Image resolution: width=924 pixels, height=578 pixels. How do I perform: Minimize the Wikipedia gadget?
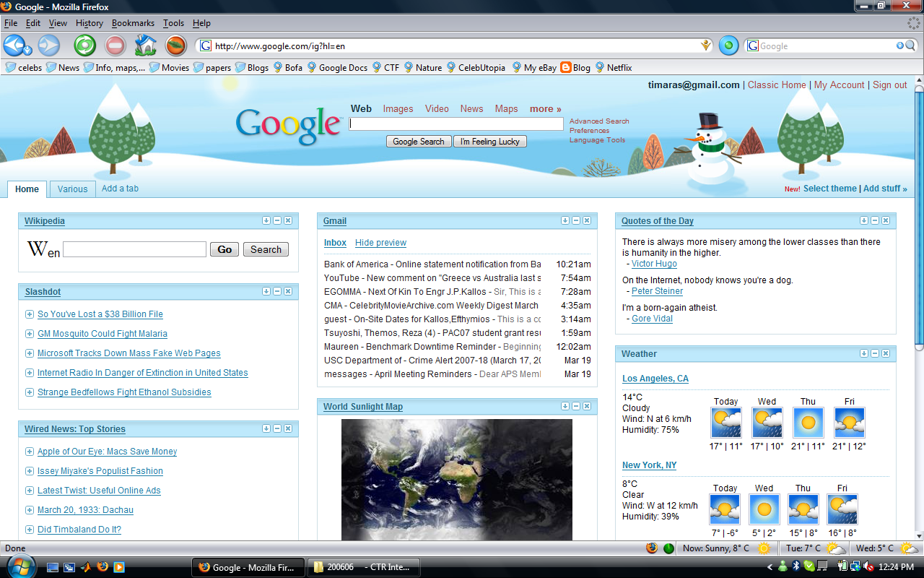277,220
